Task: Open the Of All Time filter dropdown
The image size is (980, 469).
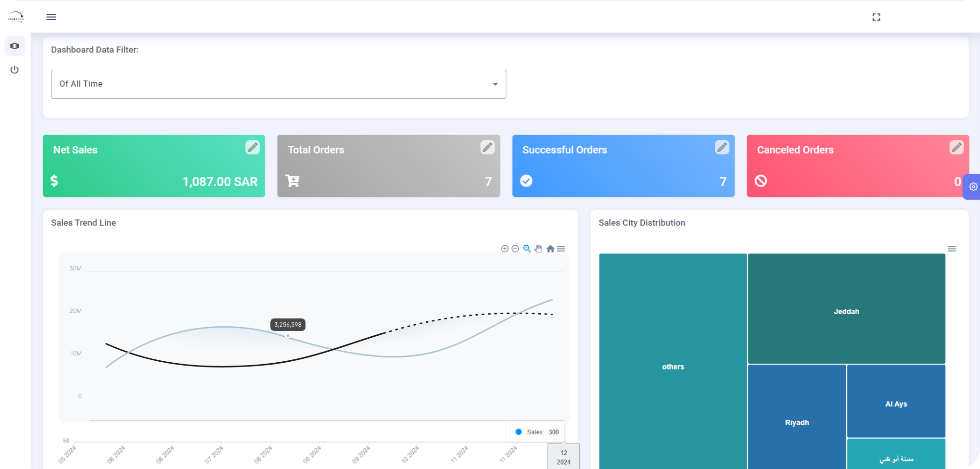Action: 279,84
